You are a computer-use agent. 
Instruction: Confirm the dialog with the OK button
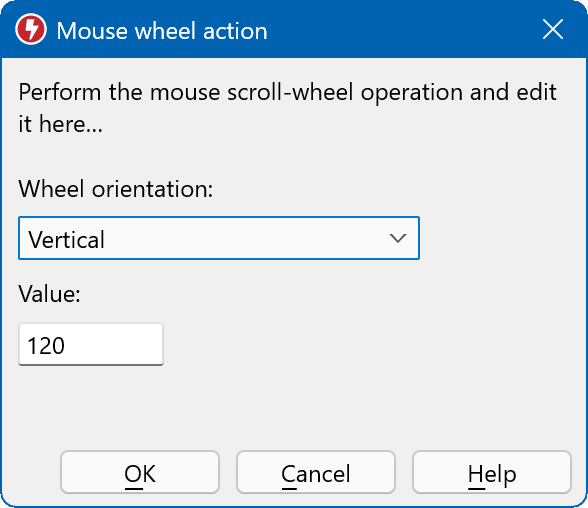point(140,472)
